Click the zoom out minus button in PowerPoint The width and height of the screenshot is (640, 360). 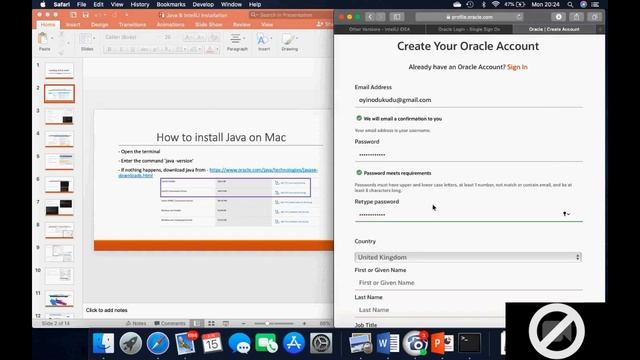coord(244,323)
